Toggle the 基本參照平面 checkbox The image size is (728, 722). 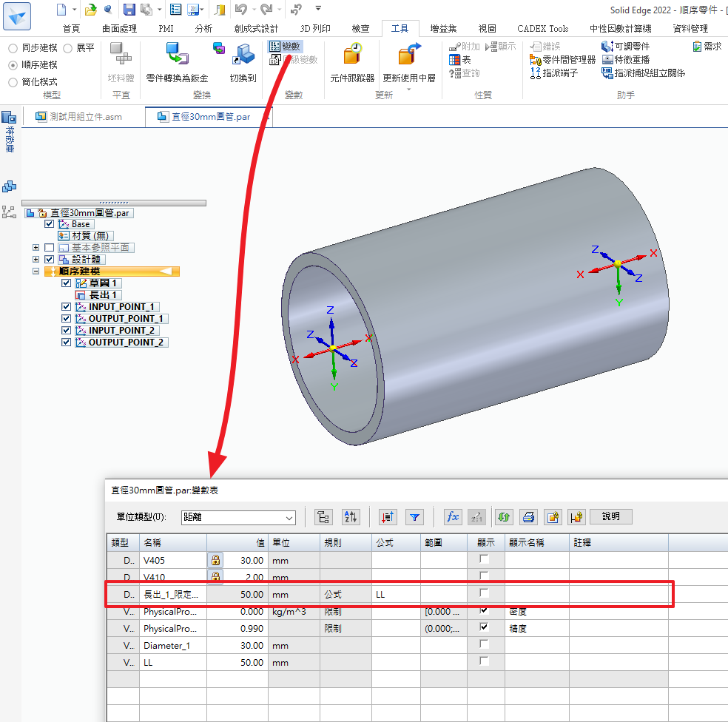pos(50,248)
